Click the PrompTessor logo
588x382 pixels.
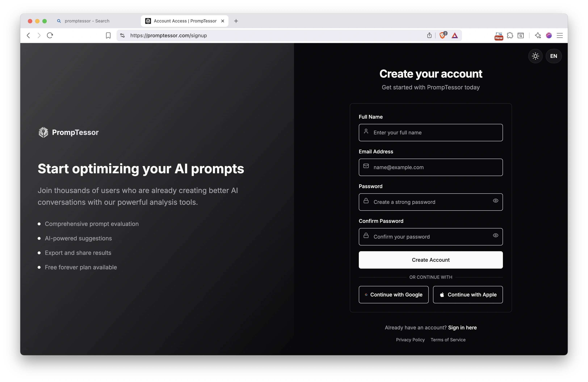pos(68,132)
